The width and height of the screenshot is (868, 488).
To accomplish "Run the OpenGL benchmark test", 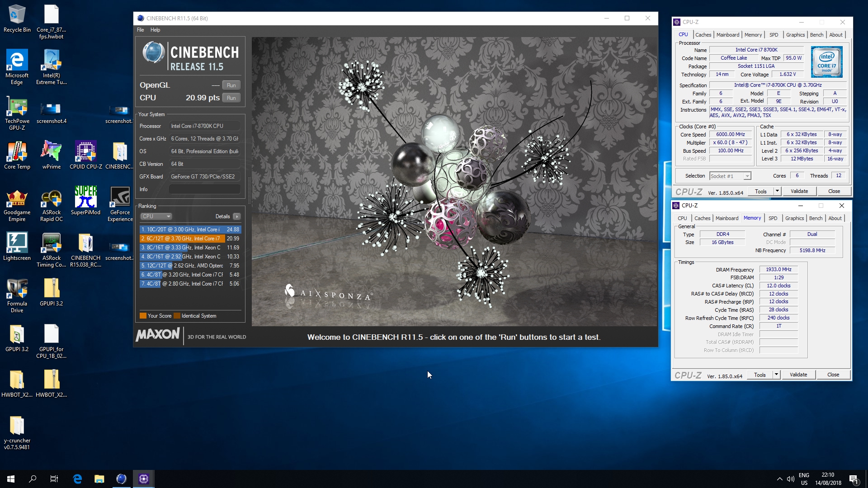I will point(231,85).
